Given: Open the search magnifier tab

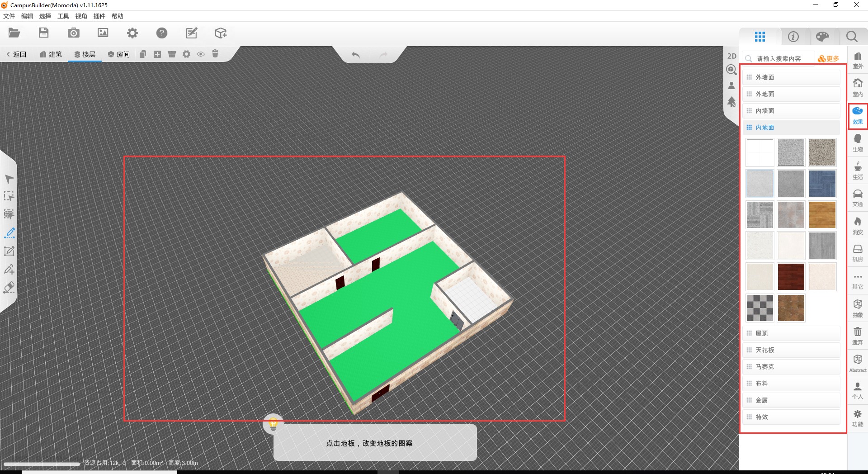Looking at the screenshot, I should point(852,37).
